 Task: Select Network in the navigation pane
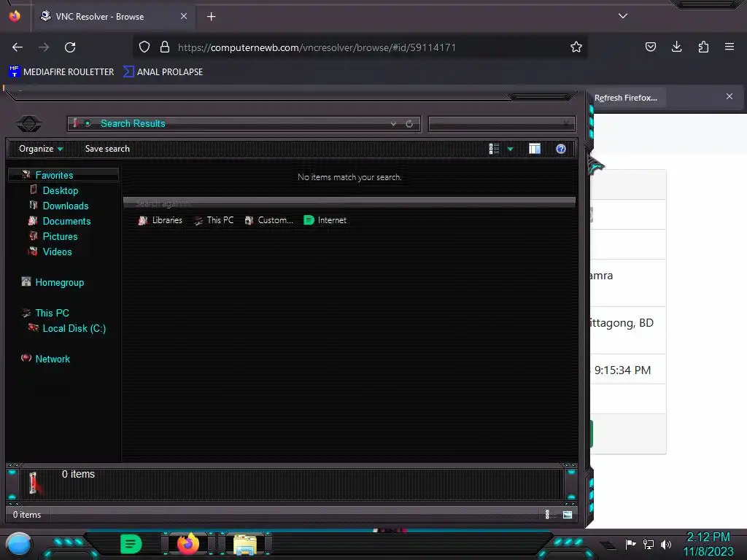click(x=53, y=359)
